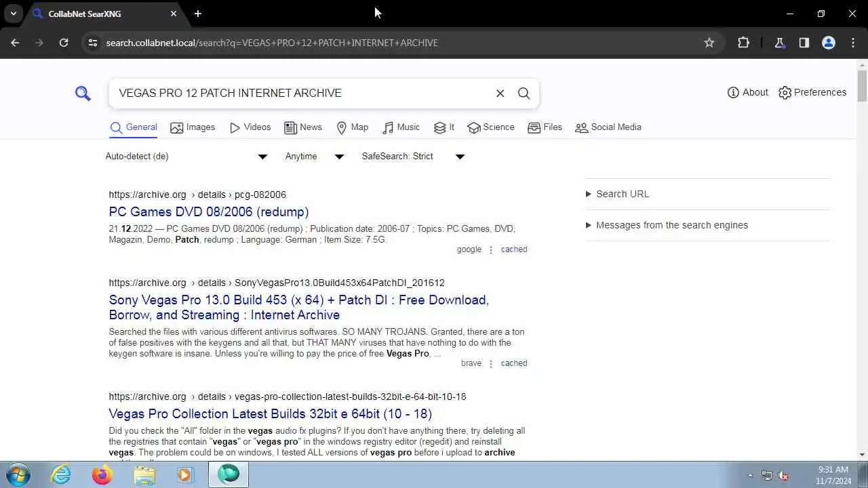Open Sony Vegas Pro 13.0 Build 453 result
This screenshot has height=488, width=868.
[x=299, y=308]
